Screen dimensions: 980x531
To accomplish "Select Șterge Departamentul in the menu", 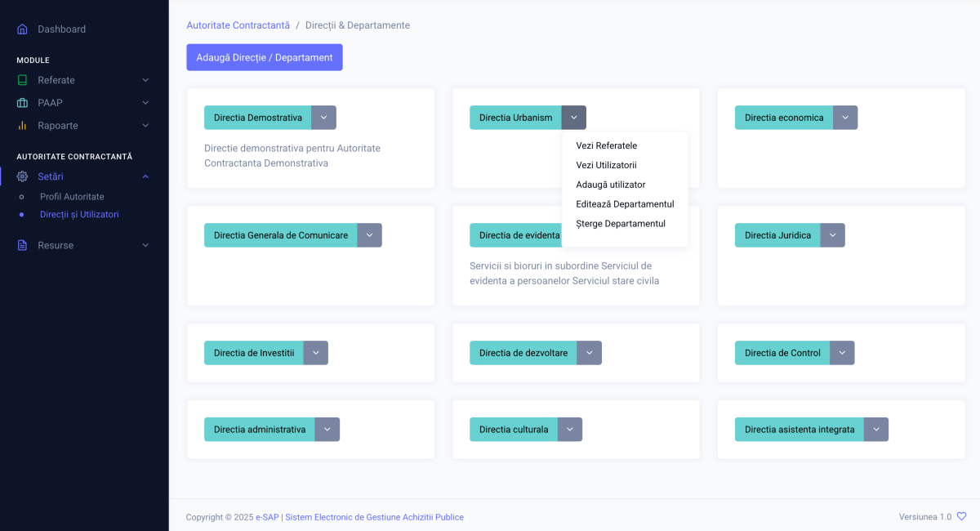I will (x=620, y=224).
